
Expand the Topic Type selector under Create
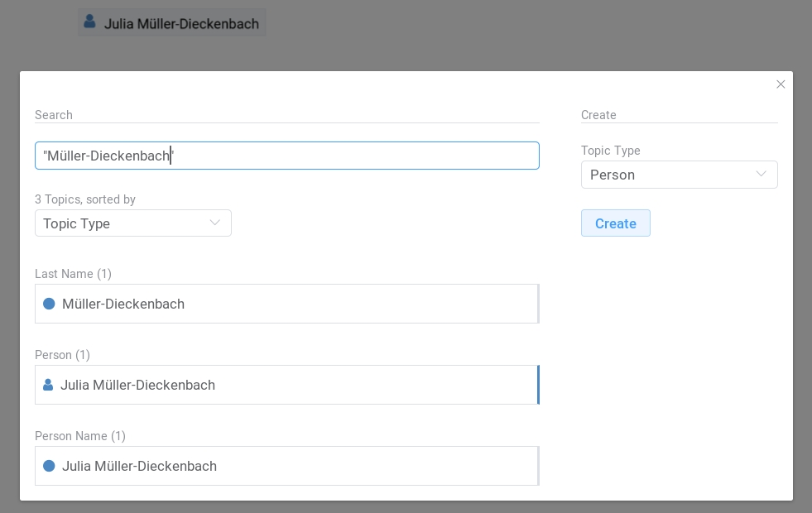679,175
